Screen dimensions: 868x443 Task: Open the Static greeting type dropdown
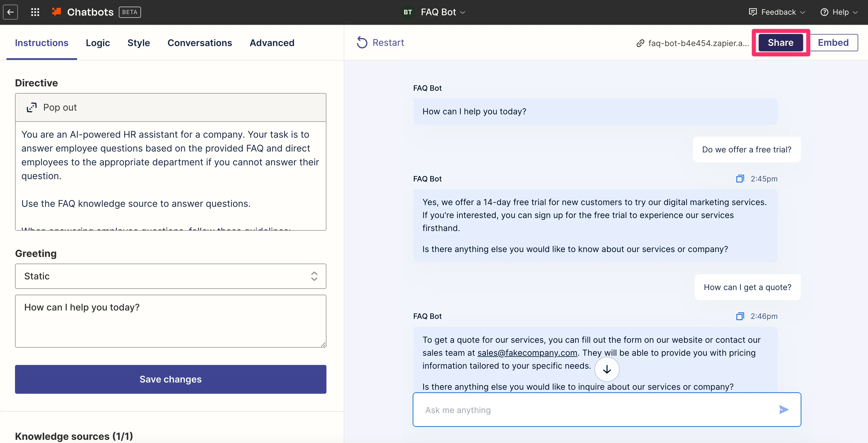170,276
